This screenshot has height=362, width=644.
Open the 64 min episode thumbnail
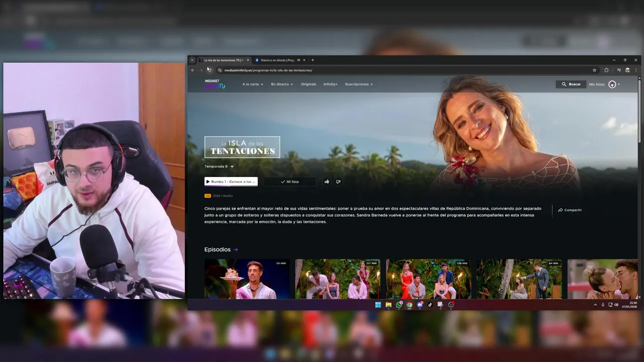point(519,279)
